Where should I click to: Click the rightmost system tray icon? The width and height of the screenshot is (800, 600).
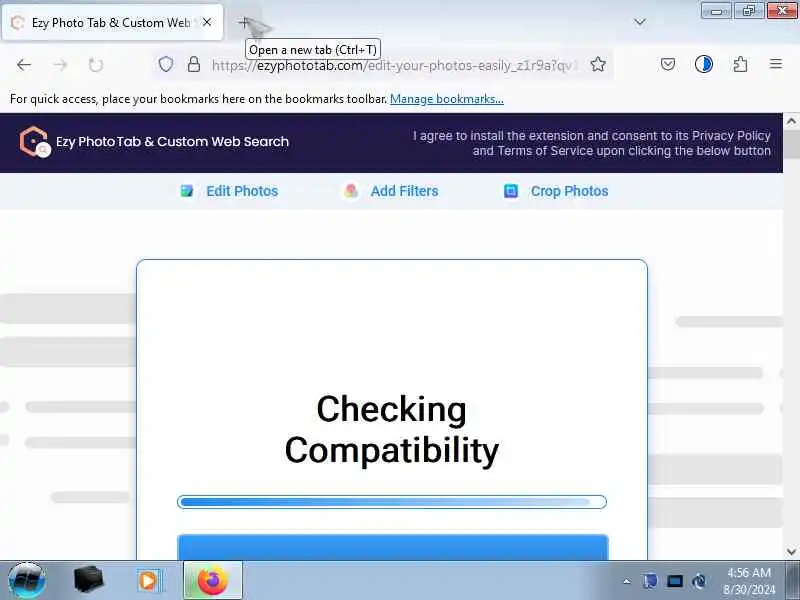[x=699, y=581]
